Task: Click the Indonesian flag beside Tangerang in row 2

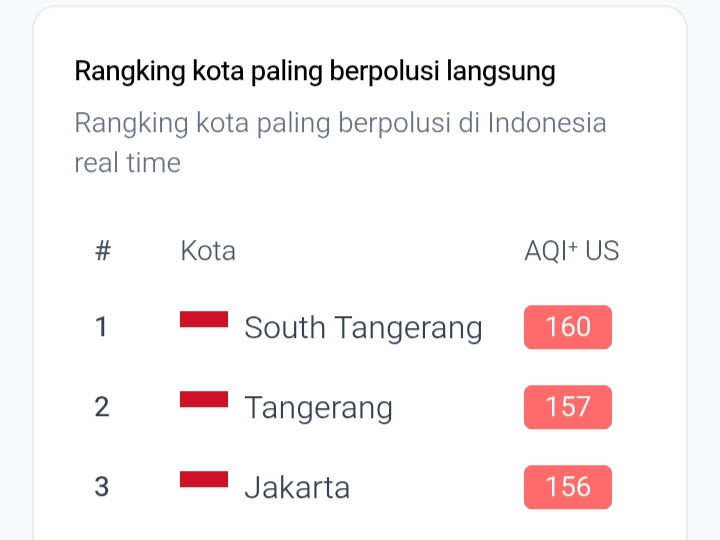Action: point(204,400)
